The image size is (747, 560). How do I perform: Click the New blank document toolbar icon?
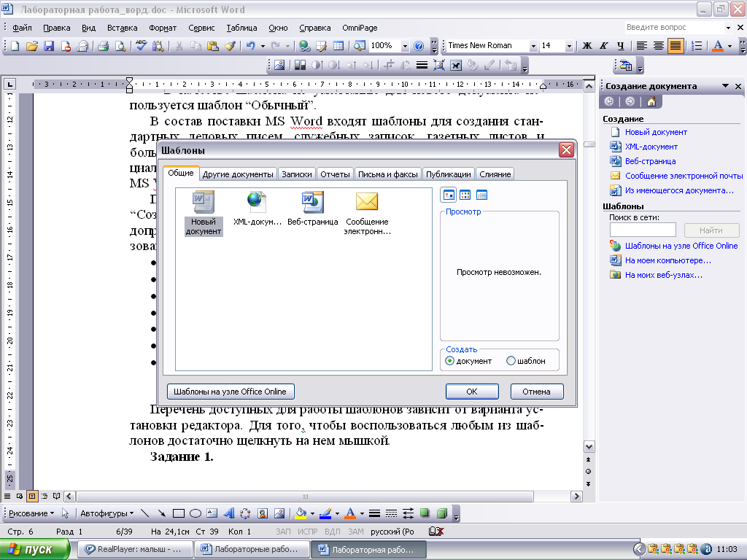(x=15, y=46)
